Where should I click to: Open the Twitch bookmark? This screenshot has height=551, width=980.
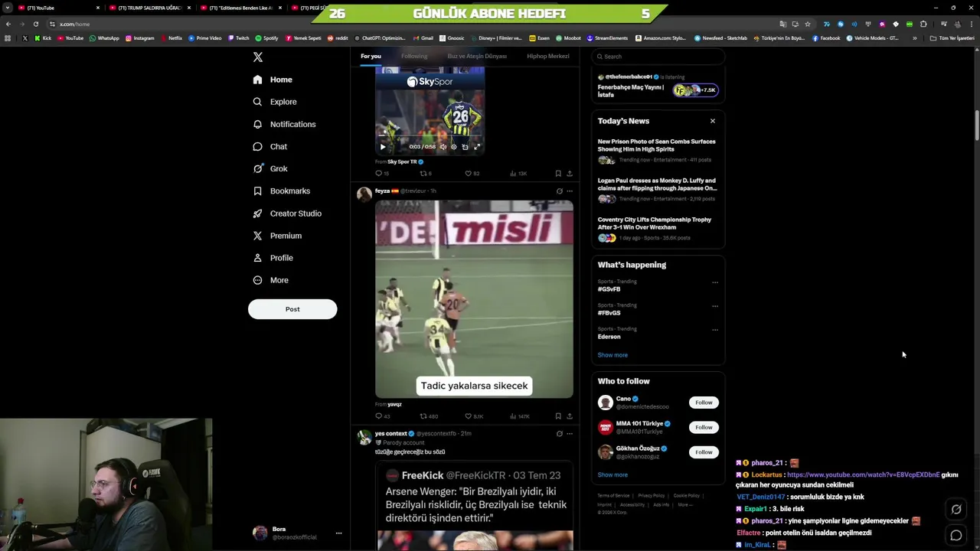[239, 38]
